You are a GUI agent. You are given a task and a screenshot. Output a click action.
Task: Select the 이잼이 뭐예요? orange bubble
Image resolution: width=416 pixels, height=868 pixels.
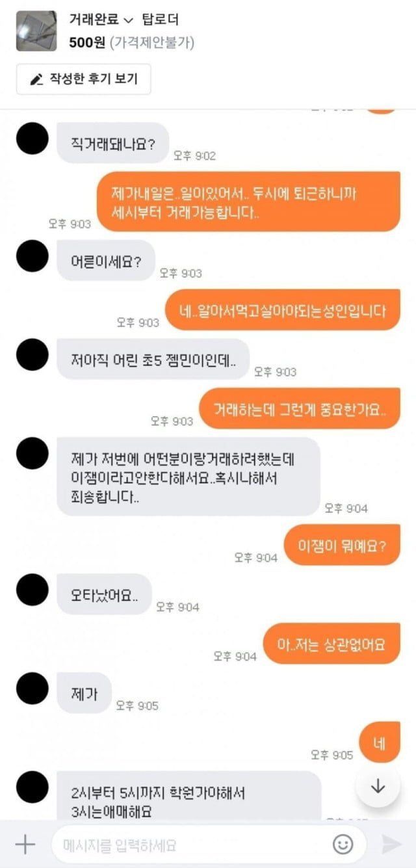pos(342,544)
